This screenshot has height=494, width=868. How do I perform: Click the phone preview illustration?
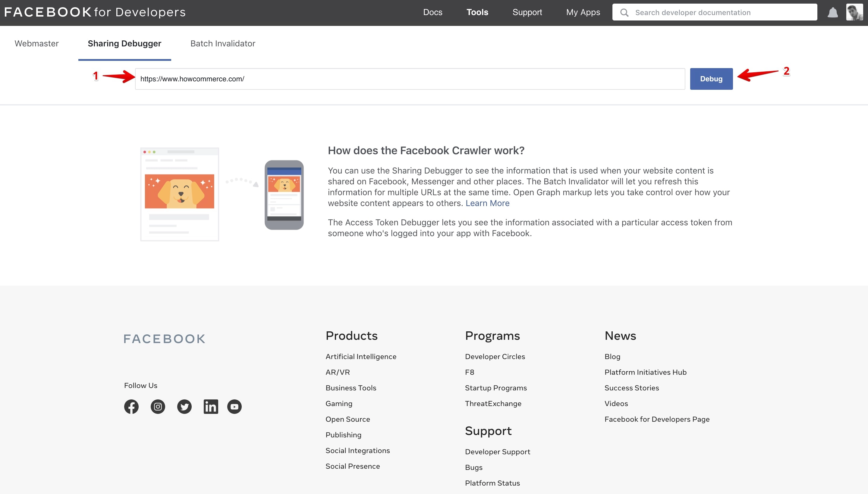pos(284,195)
